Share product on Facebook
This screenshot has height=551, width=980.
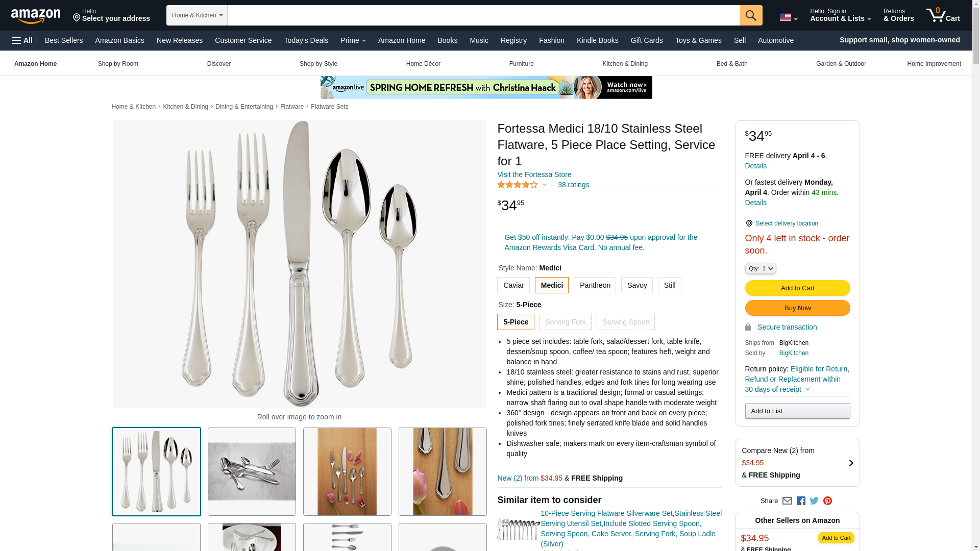[801, 501]
